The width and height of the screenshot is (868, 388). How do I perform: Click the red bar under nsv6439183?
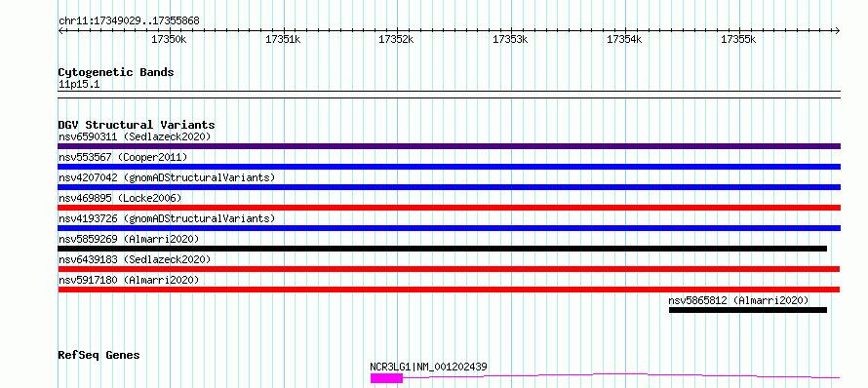click(x=449, y=269)
